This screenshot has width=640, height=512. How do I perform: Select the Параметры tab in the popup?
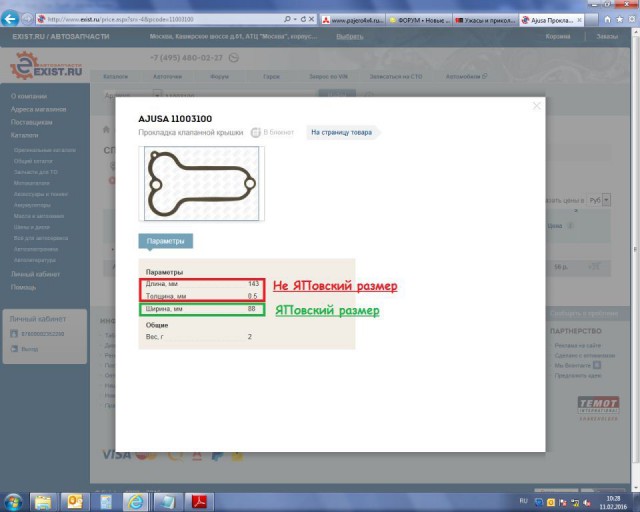165,241
